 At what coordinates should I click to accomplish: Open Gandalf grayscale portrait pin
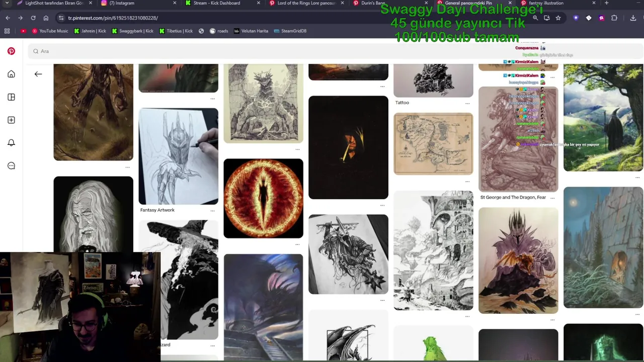94,214
